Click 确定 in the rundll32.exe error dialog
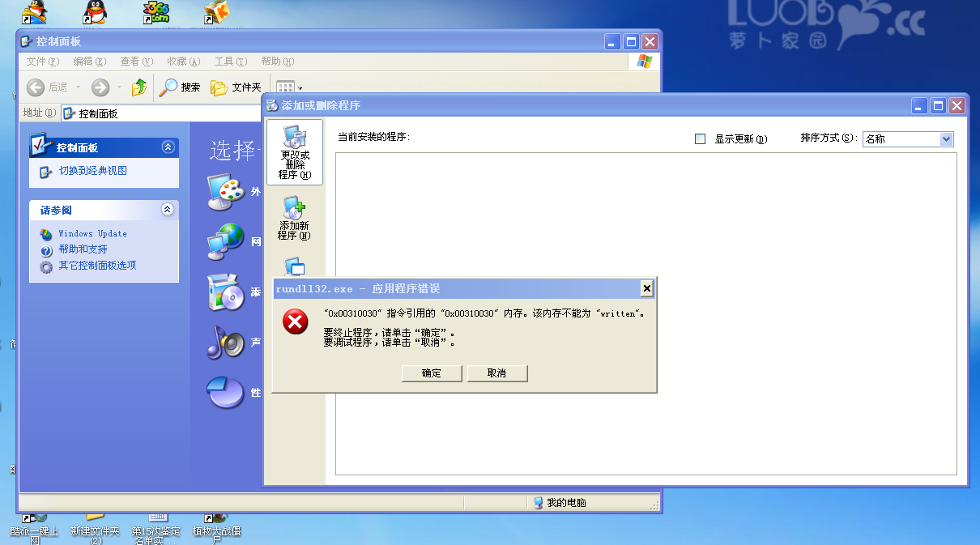980x545 pixels. point(432,373)
